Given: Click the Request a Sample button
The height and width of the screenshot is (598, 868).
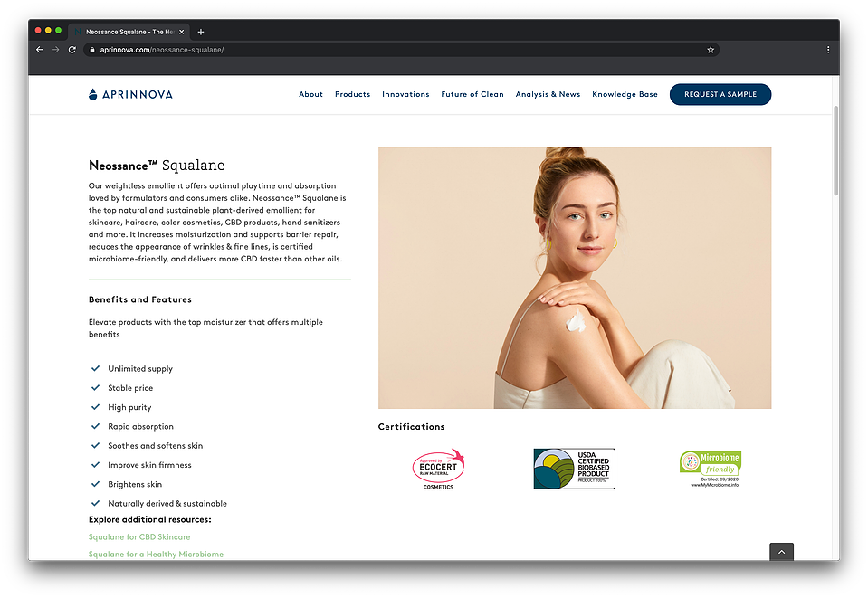Looking at the screenshot, I should (x=720, y=95).
